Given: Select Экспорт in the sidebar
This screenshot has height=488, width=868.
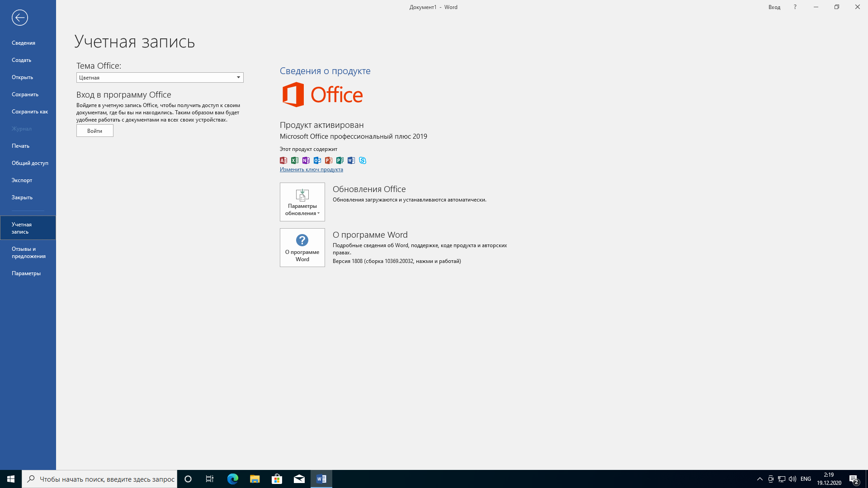Looking at the screenshot, I should [22, 180].
